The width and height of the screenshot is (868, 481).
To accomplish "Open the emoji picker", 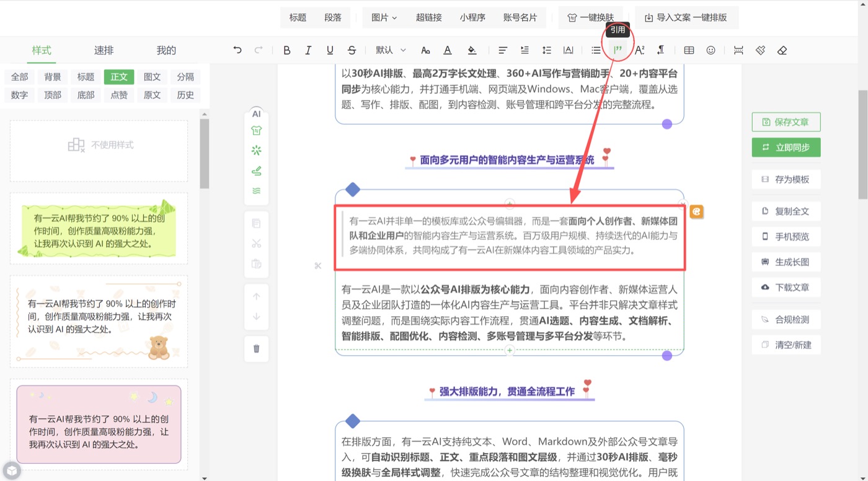I will (x=711, y=50).
